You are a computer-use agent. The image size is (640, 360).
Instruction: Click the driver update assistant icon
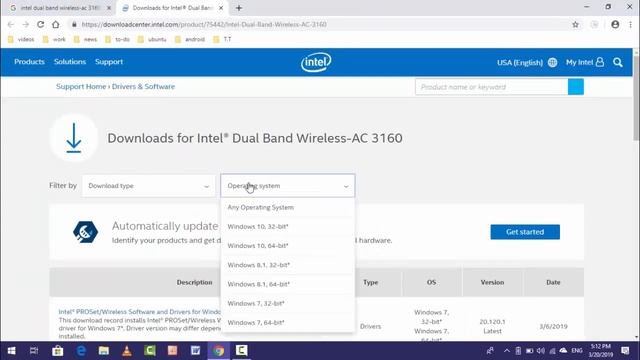85,232
